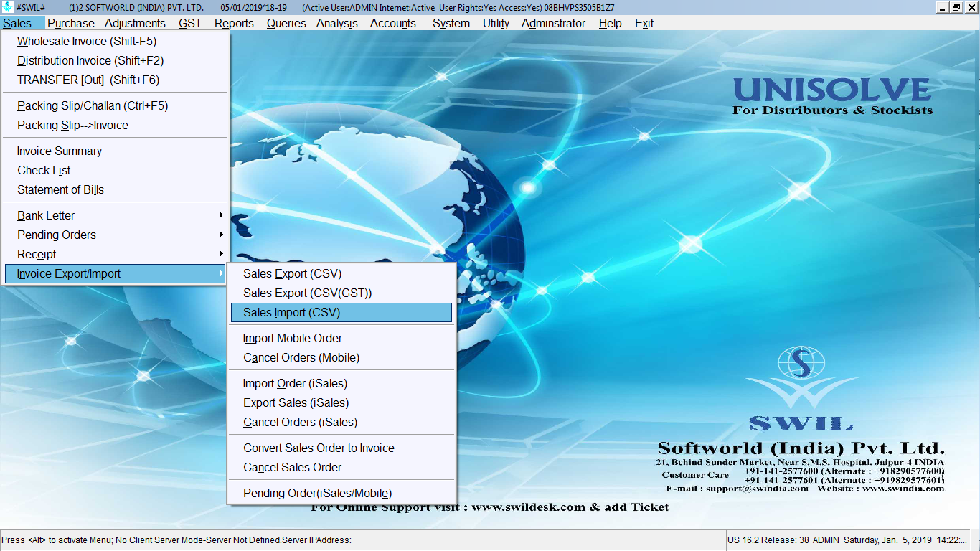Restore the application window

coord(956,7)
